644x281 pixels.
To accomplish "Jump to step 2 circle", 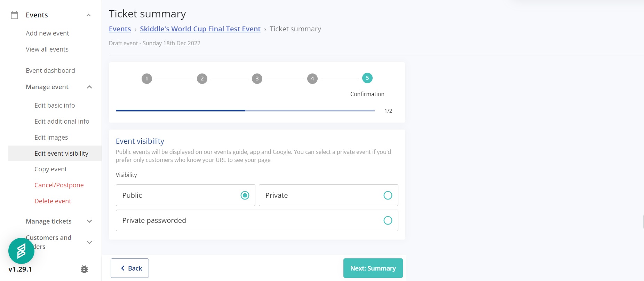I will 202,79.
